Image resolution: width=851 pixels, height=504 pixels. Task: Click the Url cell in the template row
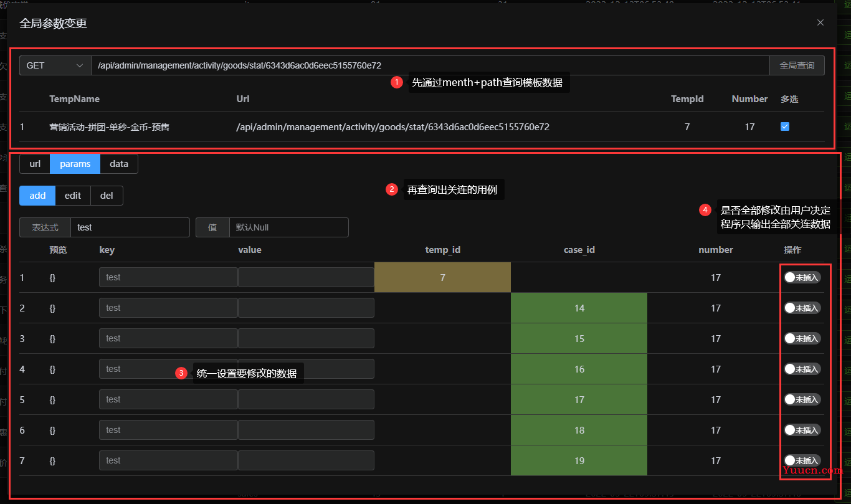tap(392, 126)
